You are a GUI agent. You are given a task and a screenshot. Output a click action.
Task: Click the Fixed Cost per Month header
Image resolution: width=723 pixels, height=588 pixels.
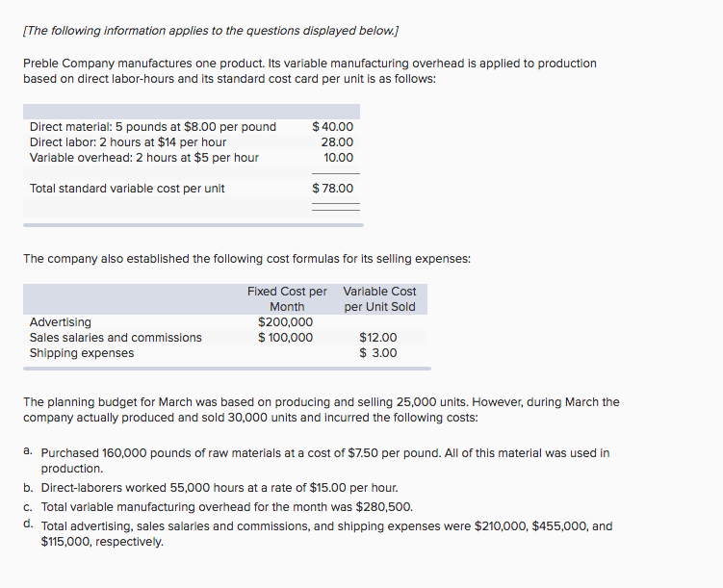(x=287, y=299)
